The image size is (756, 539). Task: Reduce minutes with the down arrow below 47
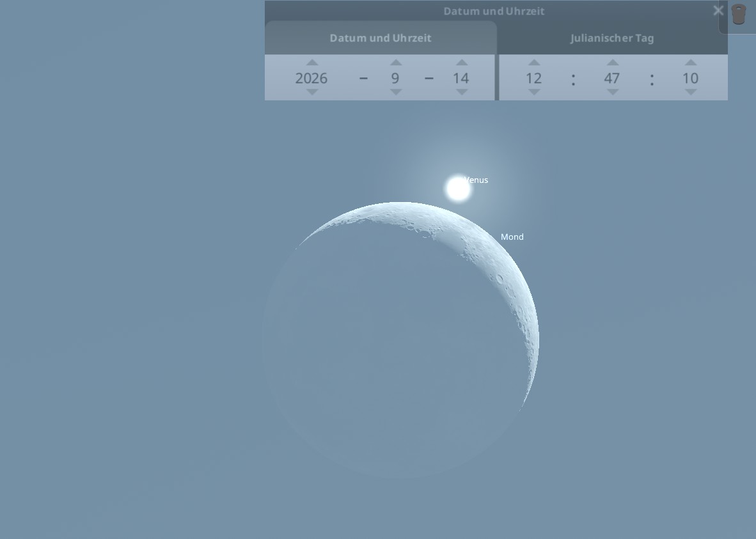(613, 92)
